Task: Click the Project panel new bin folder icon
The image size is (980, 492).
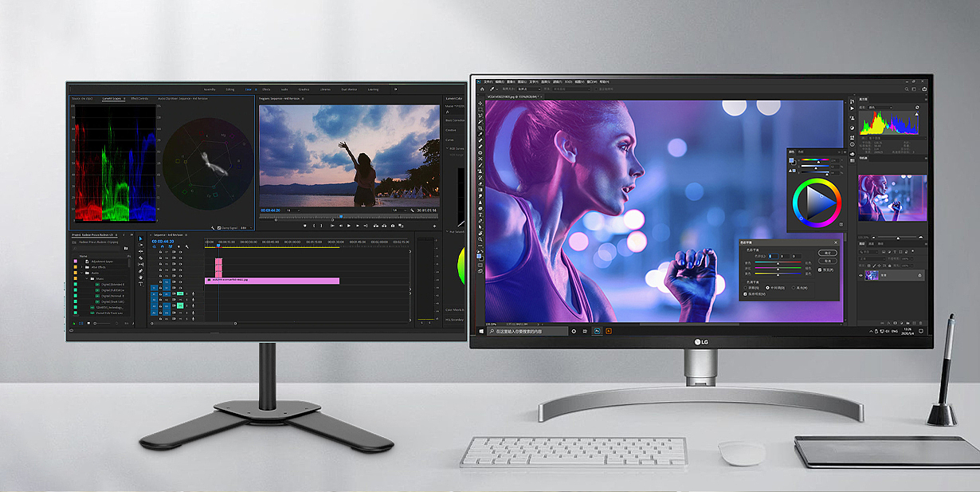Action: click(126, 248)
